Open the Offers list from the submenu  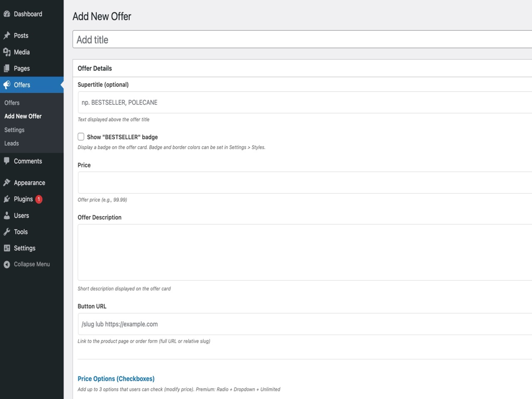coord(12,103)
